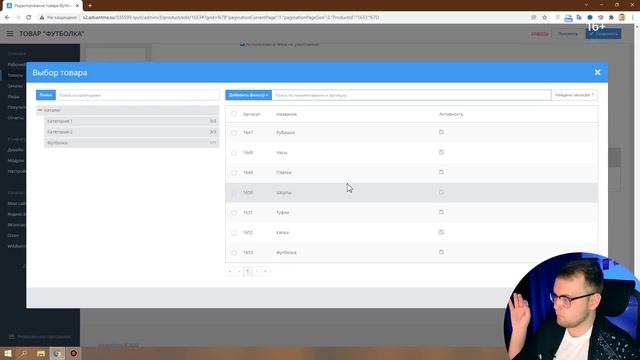Image resolution: width=640 pixels, height=360 pixels.
Task: Click the Chrome taskbar icon
Action: (x=57, y=353)
